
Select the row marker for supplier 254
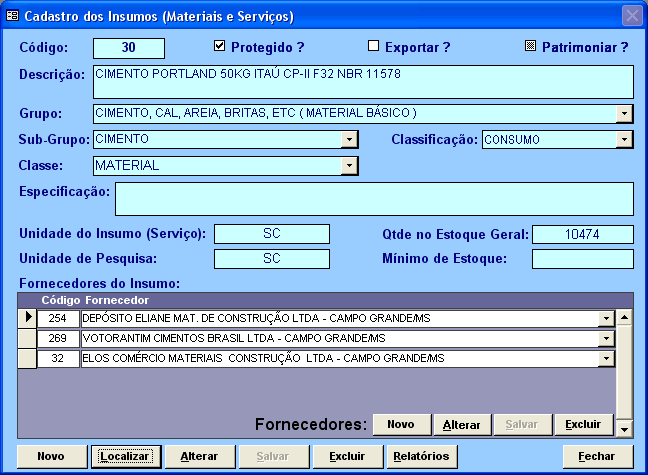[x=29, y=318]
